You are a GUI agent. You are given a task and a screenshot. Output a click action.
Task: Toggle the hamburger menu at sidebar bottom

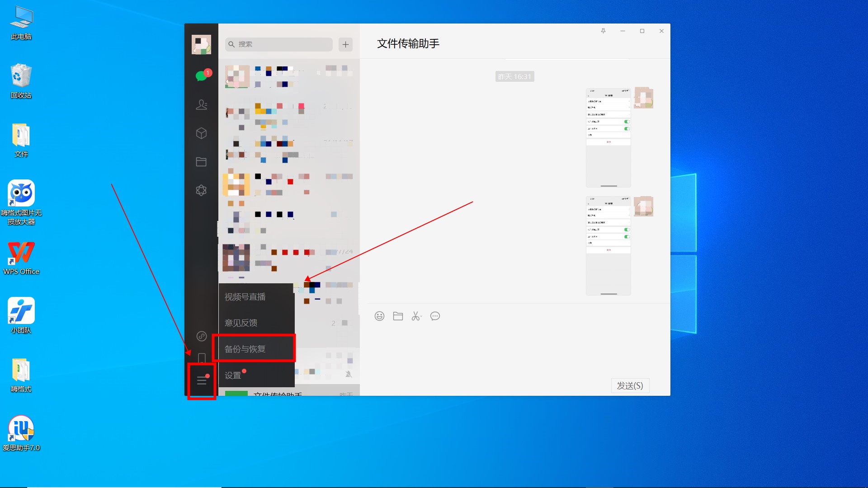click(202, 381)
